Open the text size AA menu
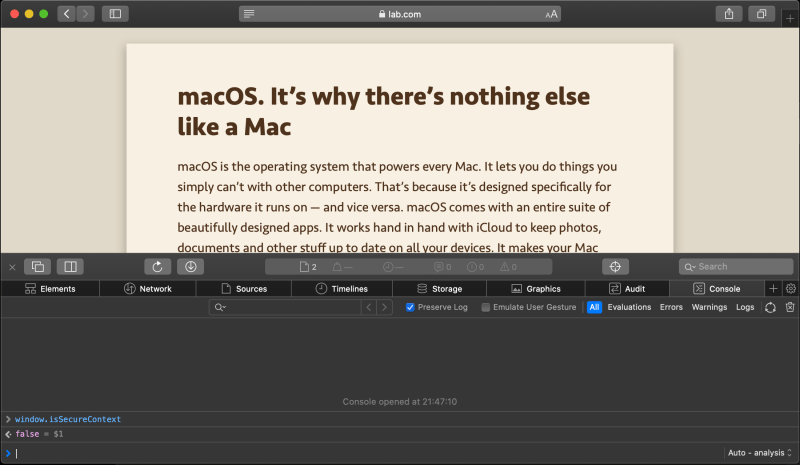This screenshot has height=465, width=800. click(x=551, y=14)
